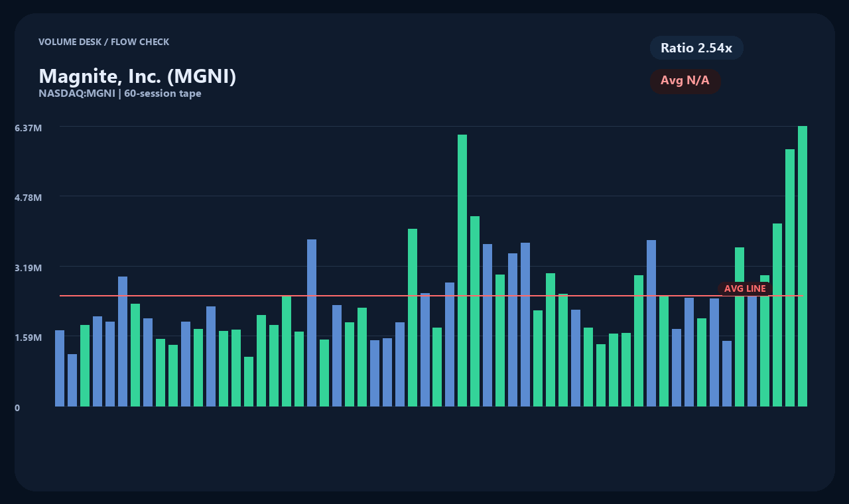Click the 3.19M axis label
Viewport: 849px width, 504px height.
click(29, 268)
